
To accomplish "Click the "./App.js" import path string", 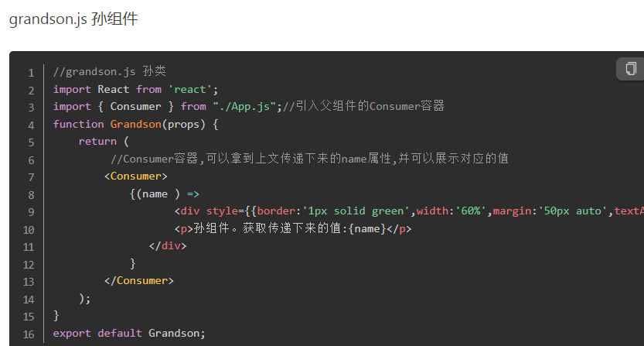I will coord(244,107).
